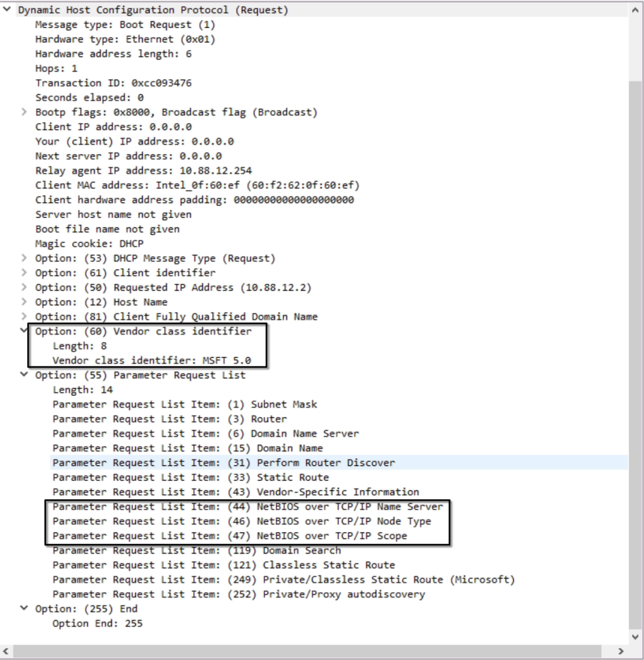Select the Boot file name not given row
The width and height of the screenshot is (644, 660).
click(x=108, y=229)
